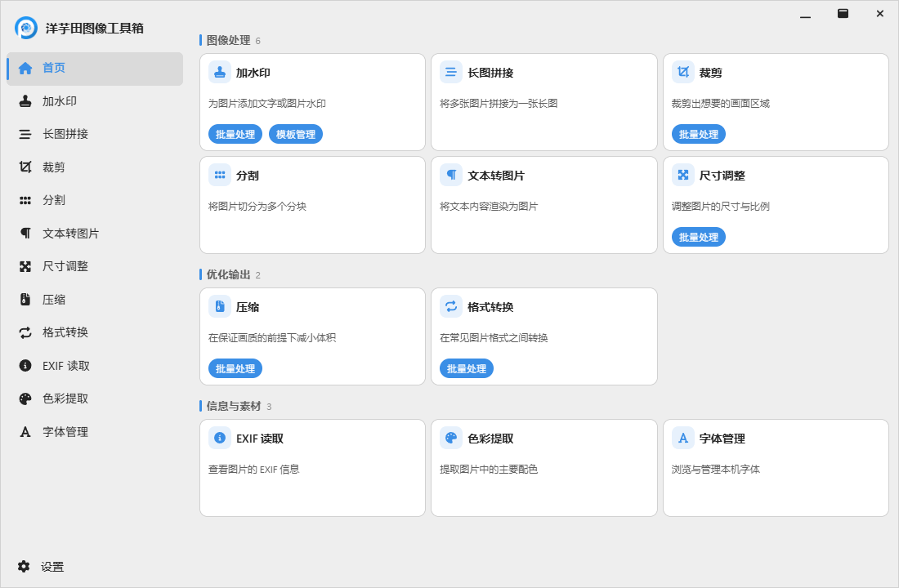Viewport: 899px width, 588px height.
Task: Click the home icon in sidebar
Action: [x=25, y=69]
